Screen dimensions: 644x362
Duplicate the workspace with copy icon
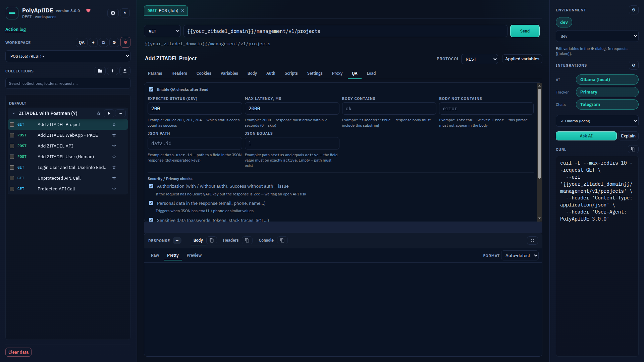103,43
